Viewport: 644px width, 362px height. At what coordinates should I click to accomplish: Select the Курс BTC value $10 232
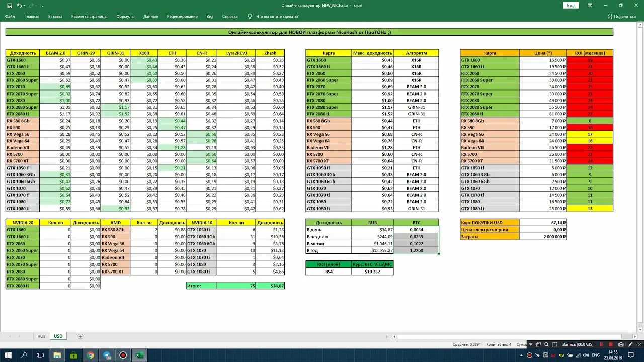(x=372, y=271)
